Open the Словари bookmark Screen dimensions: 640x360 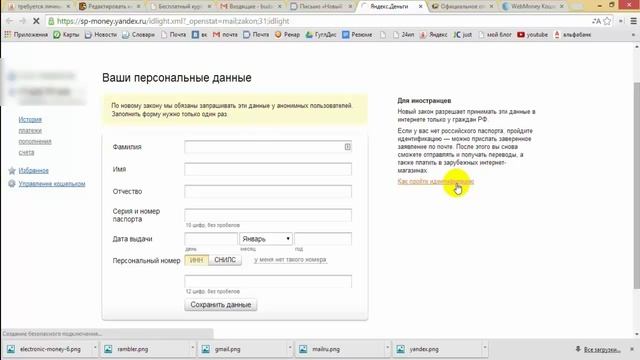139,35
